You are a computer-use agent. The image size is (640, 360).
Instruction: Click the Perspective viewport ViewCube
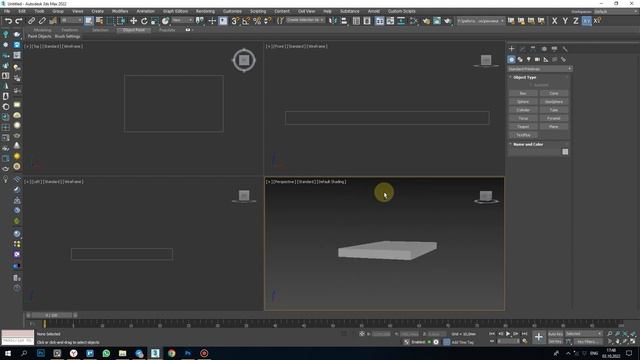(486, 196)
